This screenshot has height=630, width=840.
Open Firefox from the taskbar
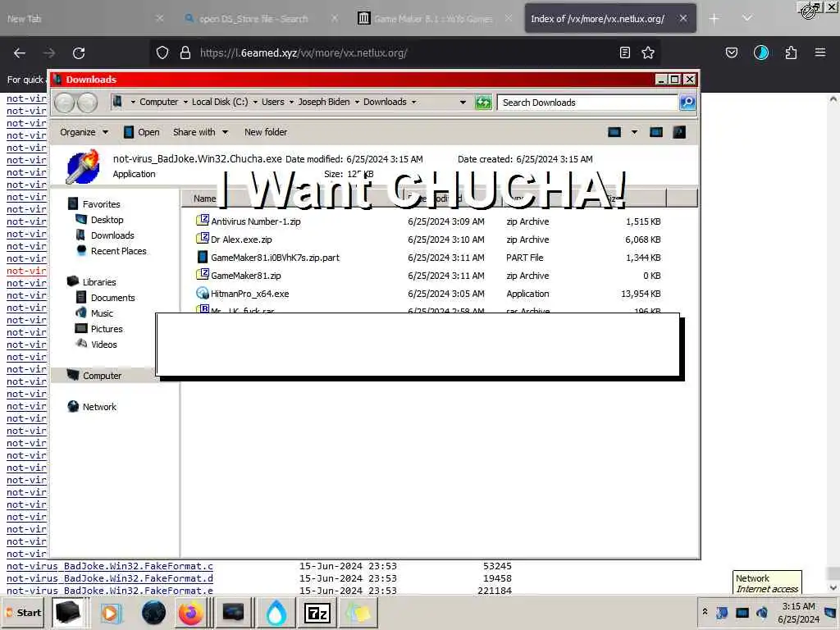[190, 613]
